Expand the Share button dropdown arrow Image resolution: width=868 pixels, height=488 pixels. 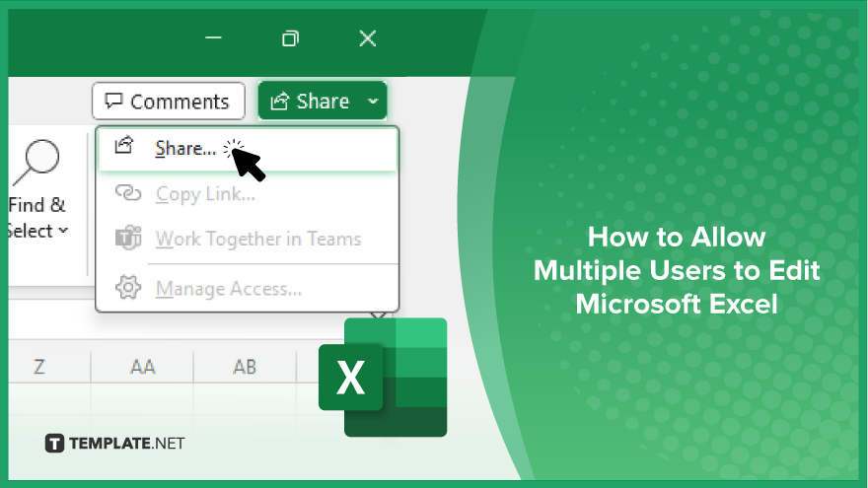374,102
